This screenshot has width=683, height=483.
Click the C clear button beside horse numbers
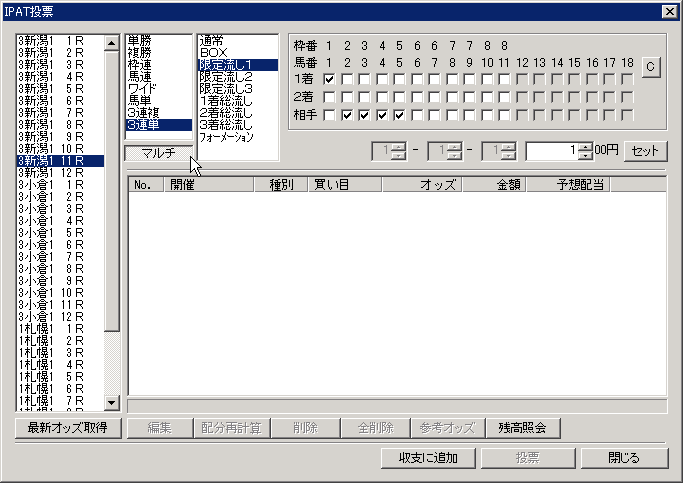pyautogui.click(x=651, y=66)
